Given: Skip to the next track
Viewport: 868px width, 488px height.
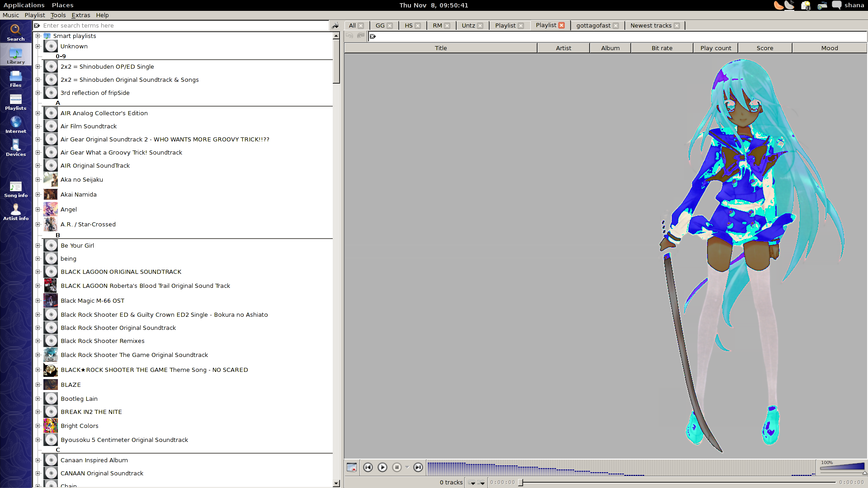Looking at the screenshot, I should click(418, 467).
